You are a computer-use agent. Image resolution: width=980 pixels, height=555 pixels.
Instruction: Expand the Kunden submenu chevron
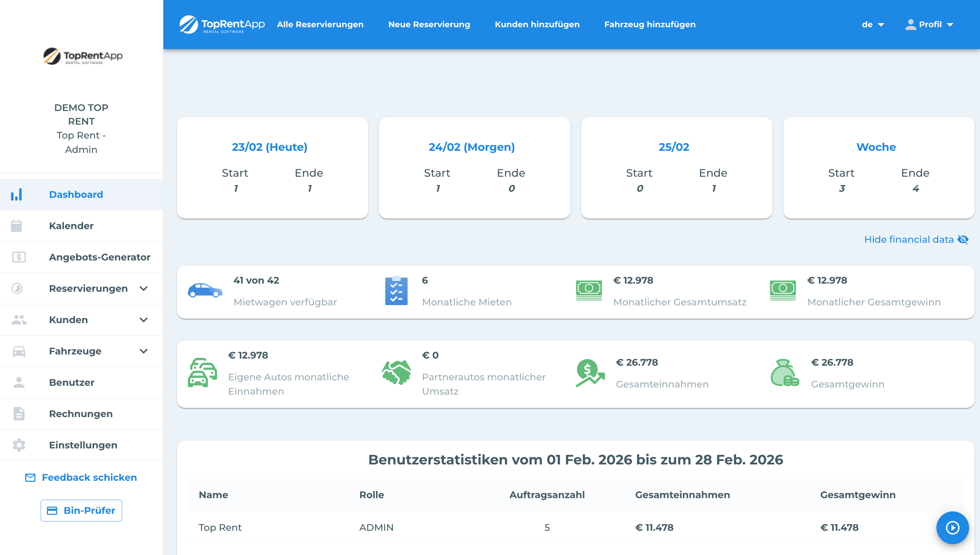(x=144, y=320)
